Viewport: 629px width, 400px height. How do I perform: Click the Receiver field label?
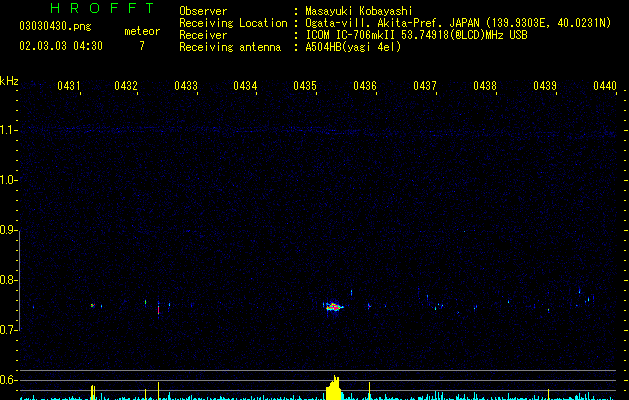pyautogui.click(x=203, y=35)
